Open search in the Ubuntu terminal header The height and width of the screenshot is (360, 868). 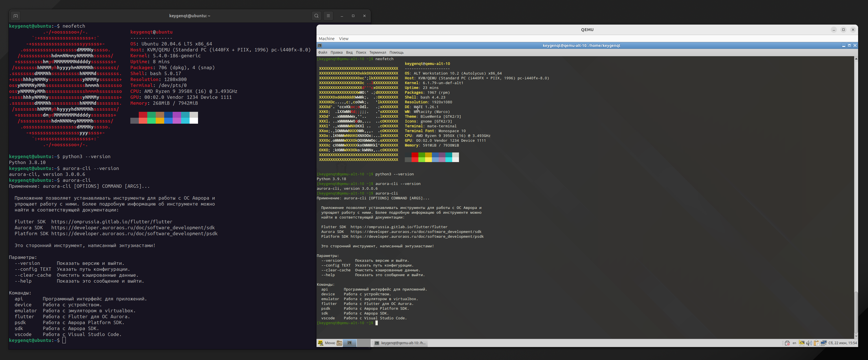point(316,16)
